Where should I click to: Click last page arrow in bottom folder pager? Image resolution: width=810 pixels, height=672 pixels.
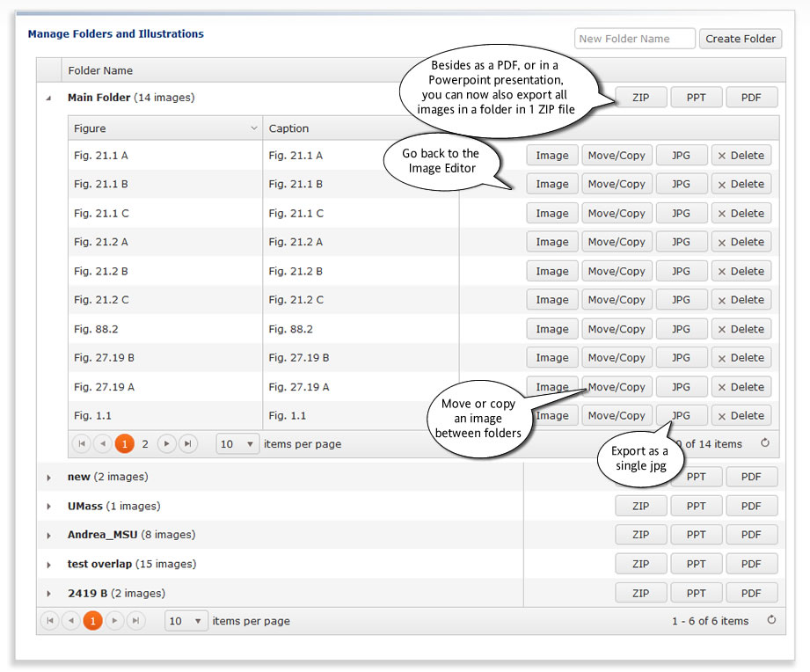point(135,621)
